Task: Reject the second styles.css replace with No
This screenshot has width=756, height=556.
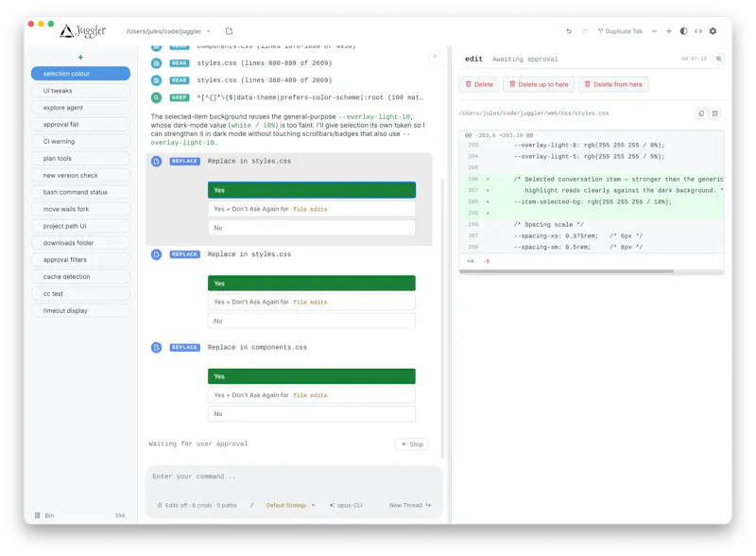Action: click(x=312, y=321)
